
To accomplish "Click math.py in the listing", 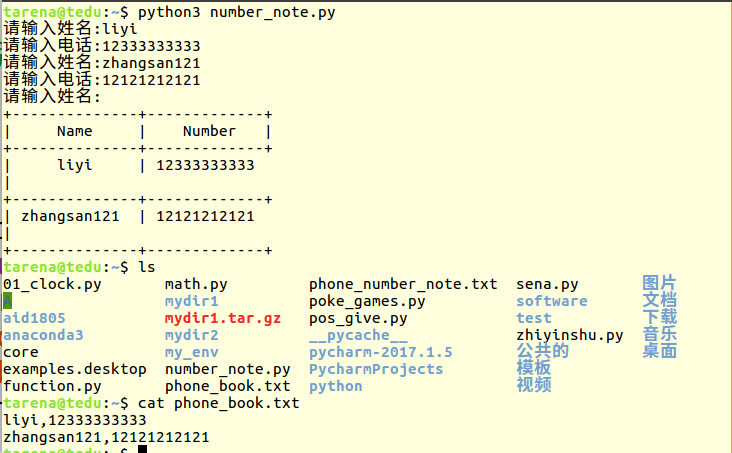I will (196, 284).
